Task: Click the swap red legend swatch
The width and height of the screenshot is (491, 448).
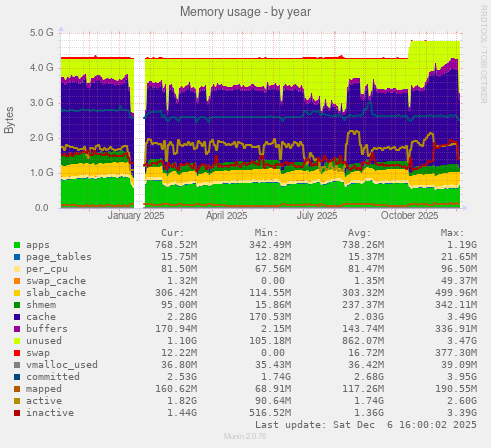Action: [17, 353]
